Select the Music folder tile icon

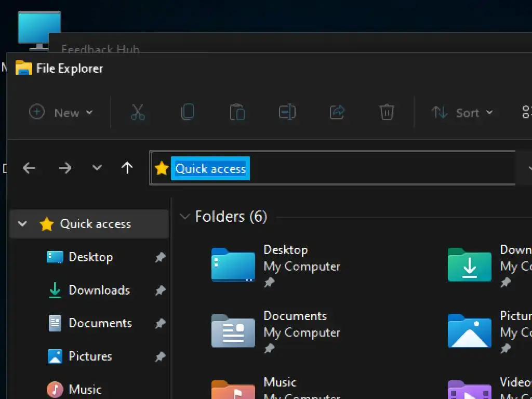(x=233, y=390)
